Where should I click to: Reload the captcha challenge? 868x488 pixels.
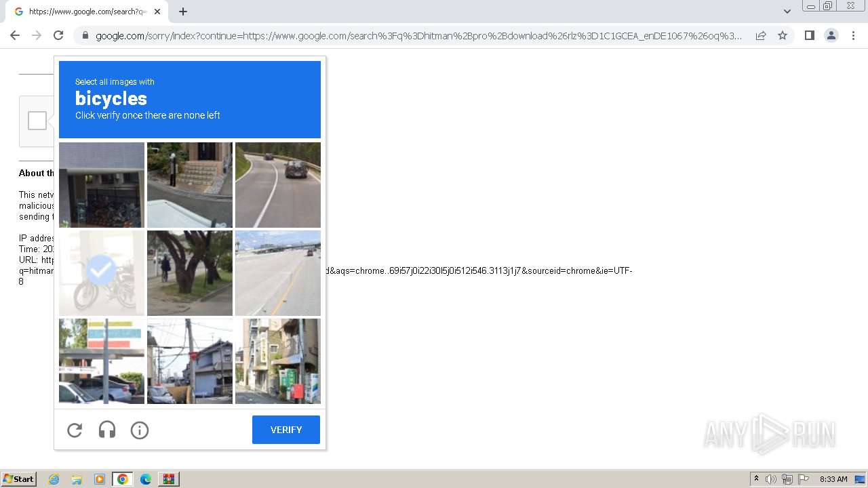tap(75, 430)
